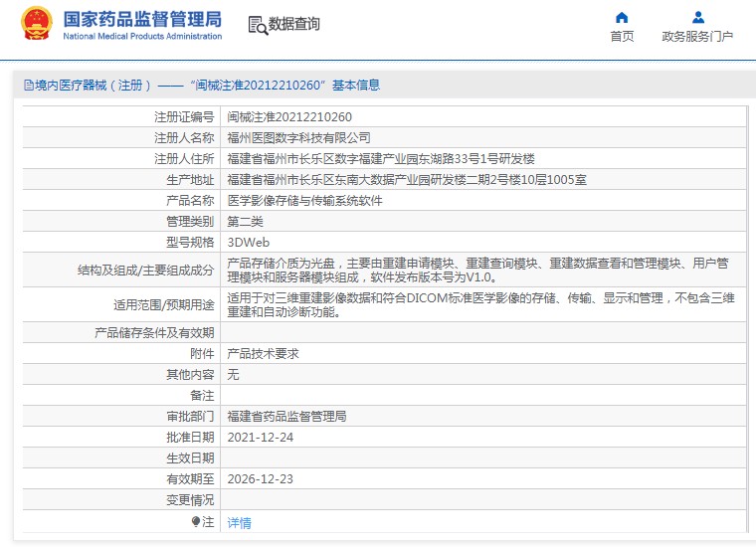Screen dimensions: 756x547
Task: Click the 产品名称 label
Action: tap(190, 201)
